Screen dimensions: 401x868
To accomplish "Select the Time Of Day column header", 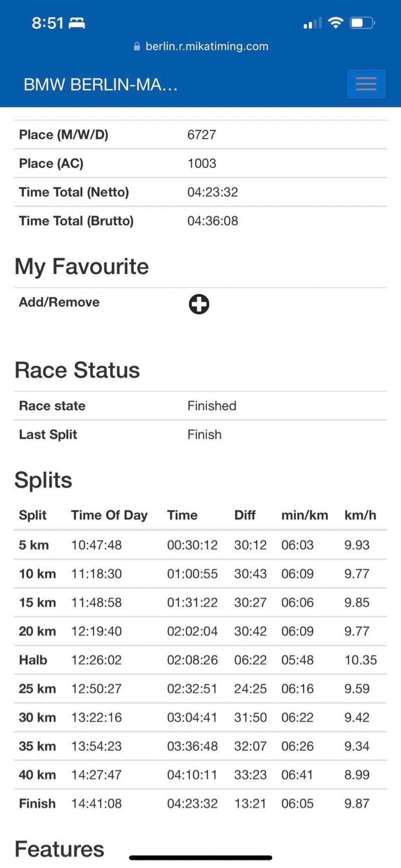I will coord(109,515).
